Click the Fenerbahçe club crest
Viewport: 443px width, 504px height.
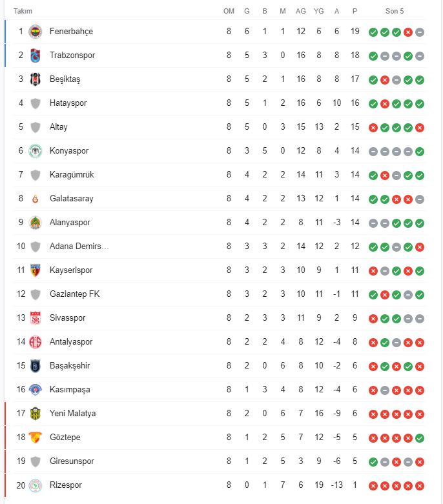[x=35, y=32]
